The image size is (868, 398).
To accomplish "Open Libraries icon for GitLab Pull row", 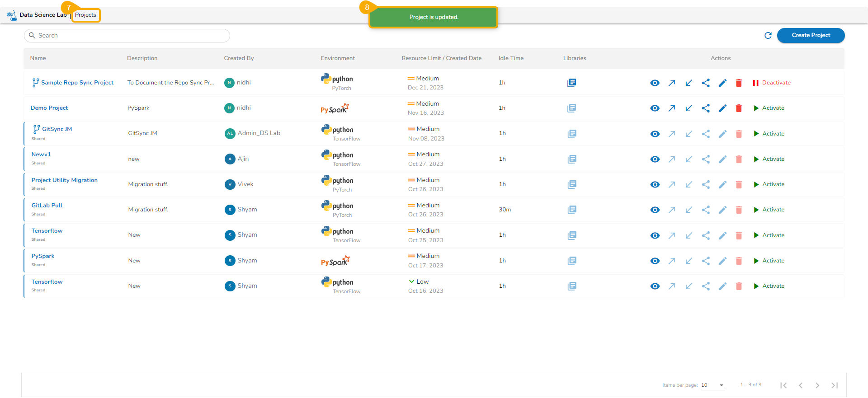I will tap(572, 210).
